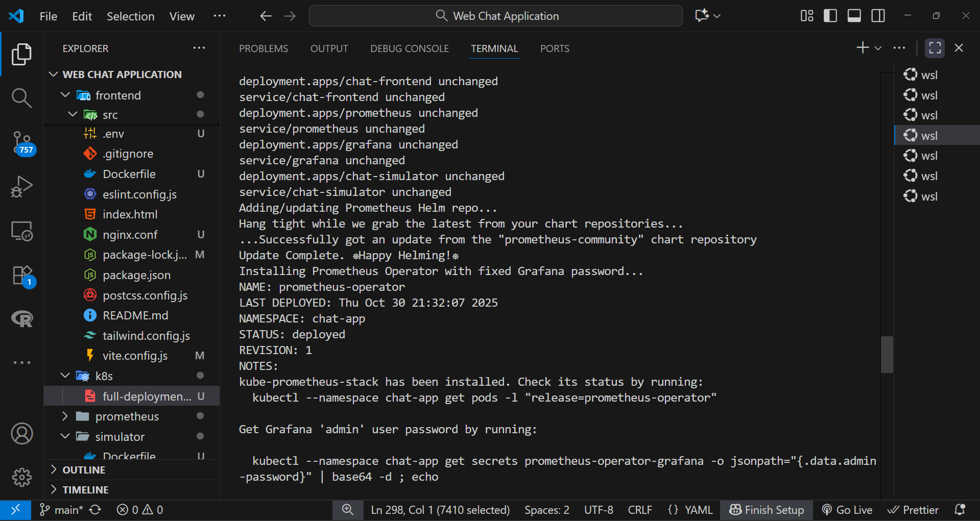Open the Selection menu
This screenshot has width=980, height=521.
click(130, 16)
